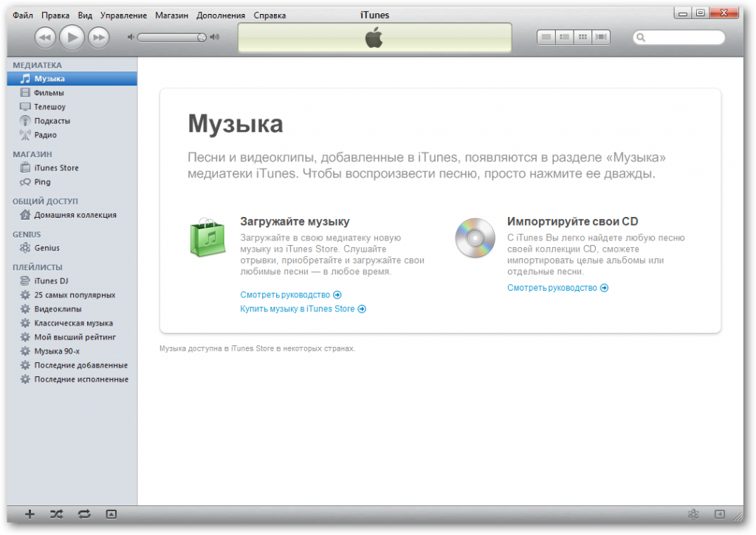The height and width of the screenshot is (535, 756).
Task: Open Ping in the sidebar
Action: (x=42, y=182)
